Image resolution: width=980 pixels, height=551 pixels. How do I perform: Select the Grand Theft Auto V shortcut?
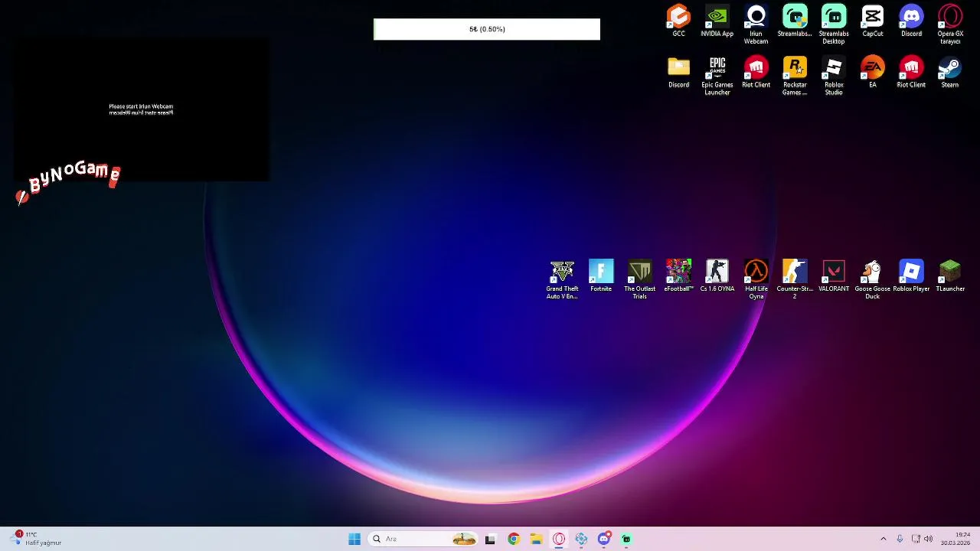(562, 279)
